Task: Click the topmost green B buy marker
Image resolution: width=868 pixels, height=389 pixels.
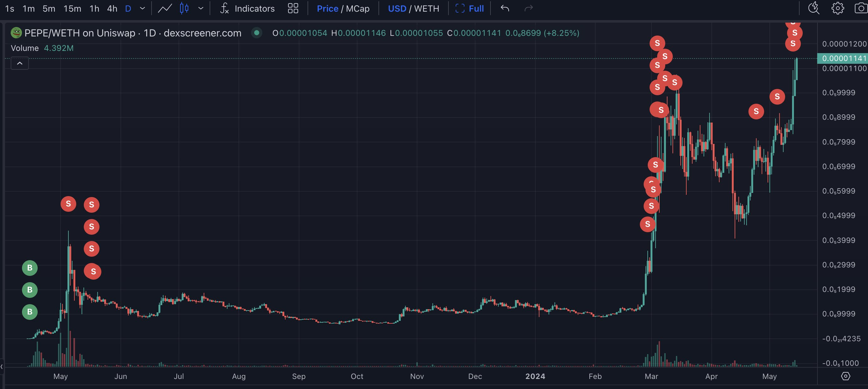Action: 29,268
